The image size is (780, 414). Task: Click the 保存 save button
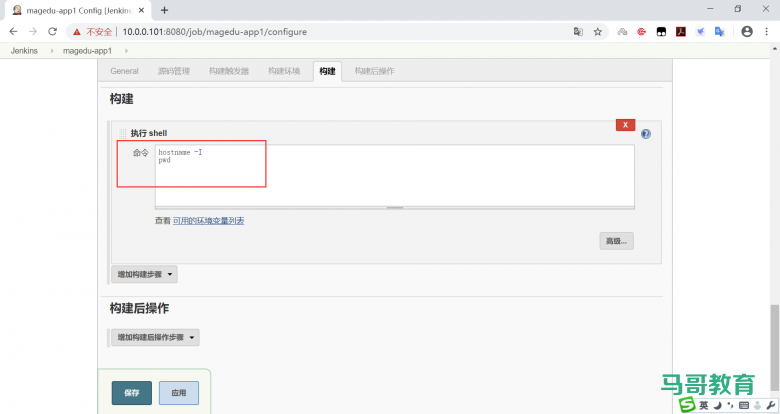132,393
